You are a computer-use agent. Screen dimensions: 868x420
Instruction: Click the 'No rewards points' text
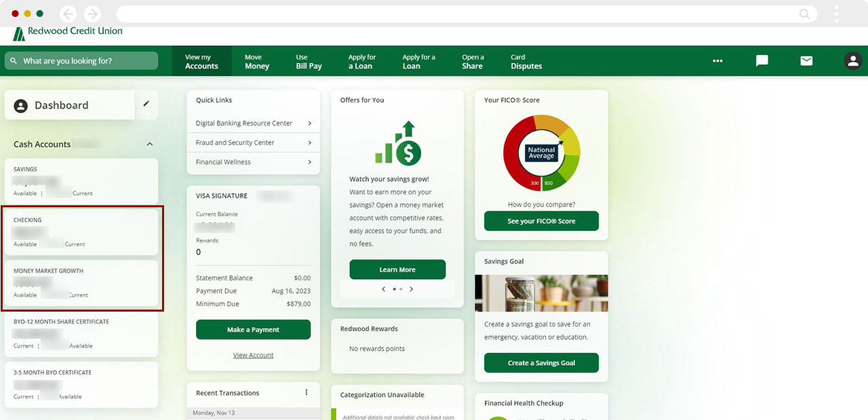(377, 349)
